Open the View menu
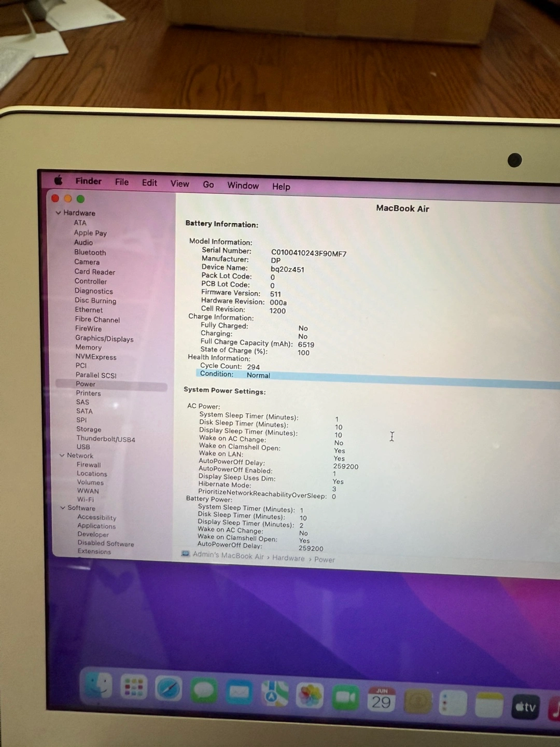 coord(180,184)
